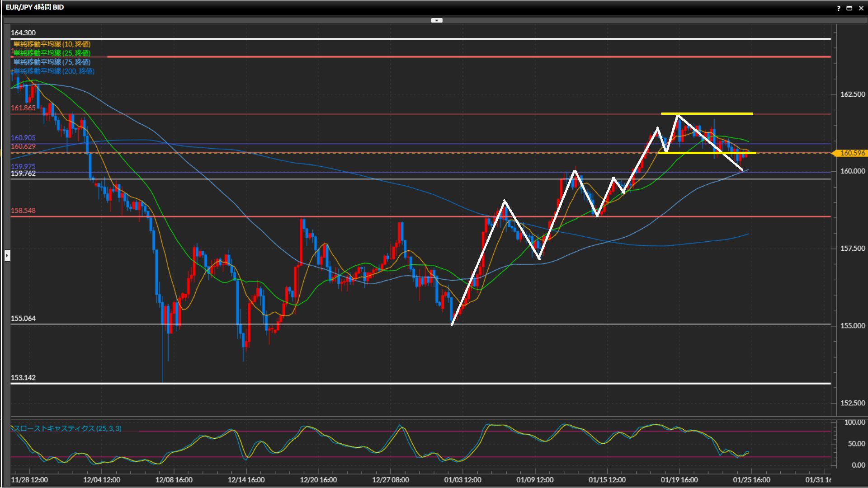Click the 155.064 horizontal line label

(x=23, y=319)
